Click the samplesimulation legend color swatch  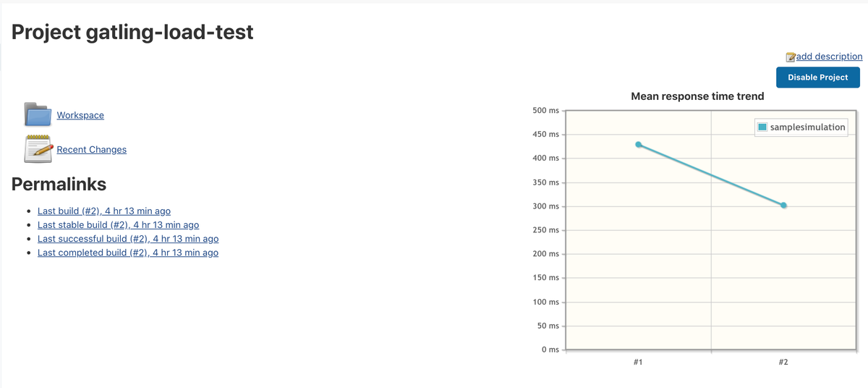[x=762, y=127]
